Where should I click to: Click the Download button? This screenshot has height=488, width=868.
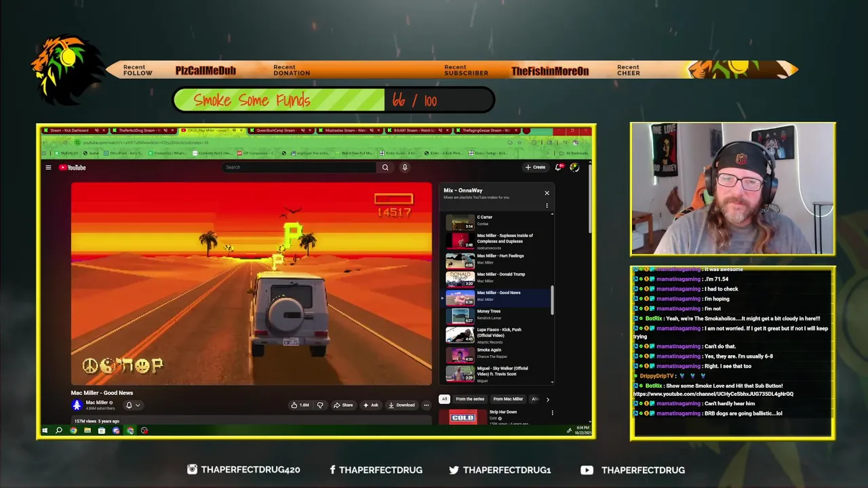coord(401,405)
